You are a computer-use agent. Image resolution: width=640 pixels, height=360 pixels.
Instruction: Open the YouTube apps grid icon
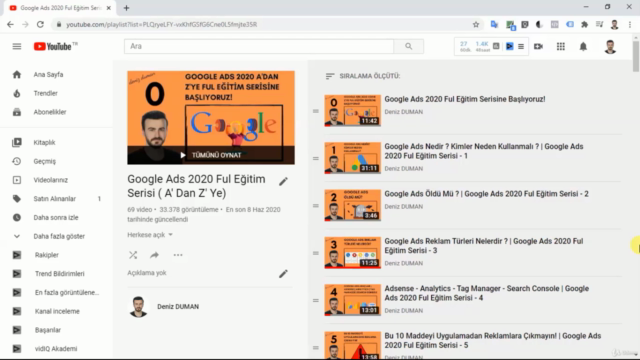[x=561, y=47]
